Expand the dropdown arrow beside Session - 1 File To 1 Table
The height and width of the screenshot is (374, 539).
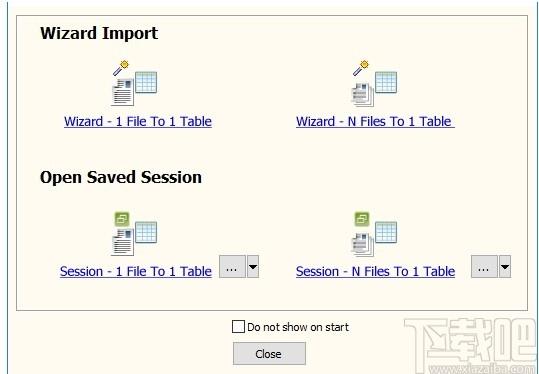(x=253, y=266)
